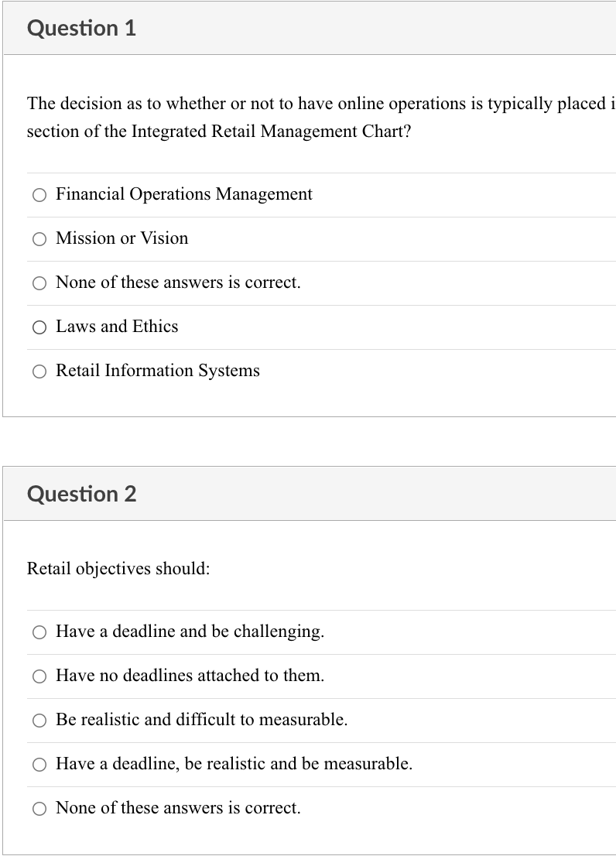
Task: Select the Mission or Vision option
Action: point(39,239)
